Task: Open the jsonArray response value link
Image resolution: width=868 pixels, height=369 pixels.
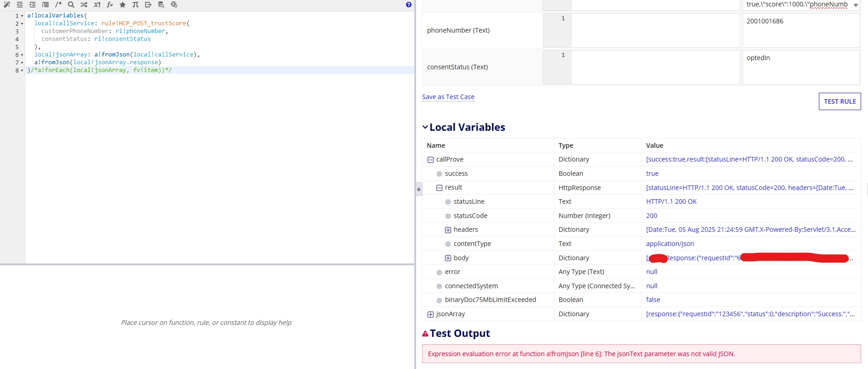Action: [x=750, y=314]
